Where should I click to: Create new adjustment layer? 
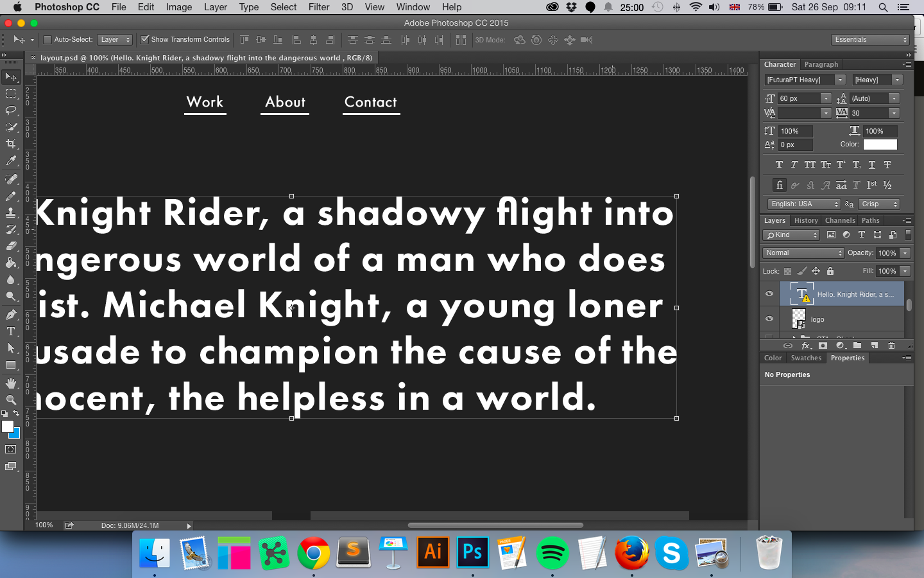(x=840, y=346)
